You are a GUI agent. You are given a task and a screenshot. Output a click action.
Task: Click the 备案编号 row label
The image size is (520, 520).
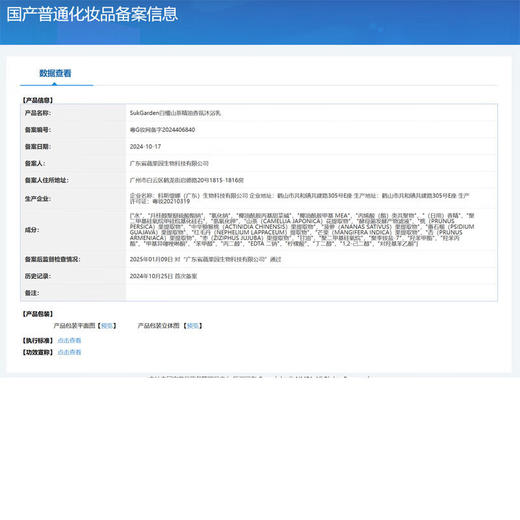click(x=38, y=130)
